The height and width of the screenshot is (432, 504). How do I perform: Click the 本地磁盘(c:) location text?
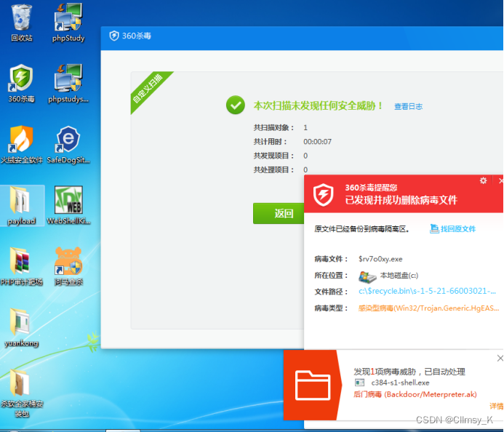point(399,276)
